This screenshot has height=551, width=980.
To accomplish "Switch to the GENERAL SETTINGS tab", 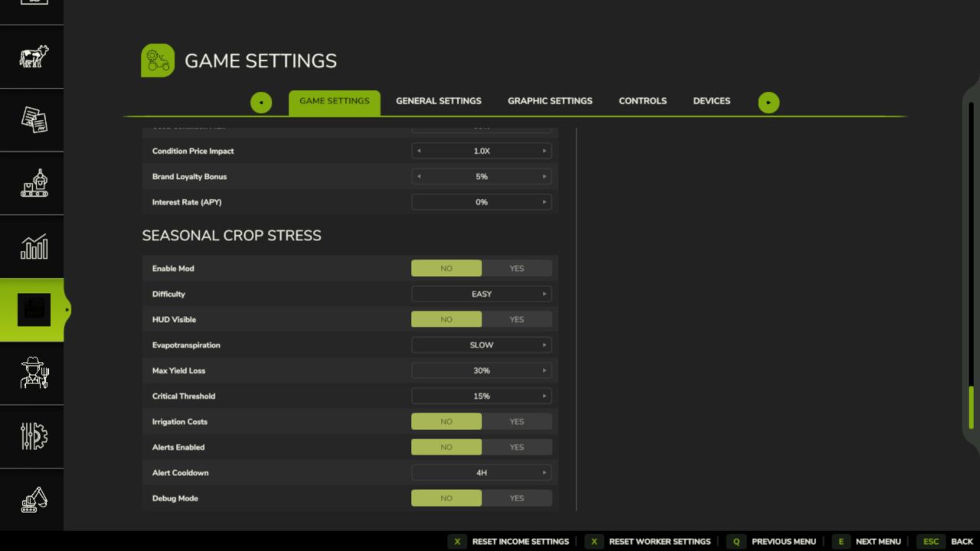I will click(438, 100).
